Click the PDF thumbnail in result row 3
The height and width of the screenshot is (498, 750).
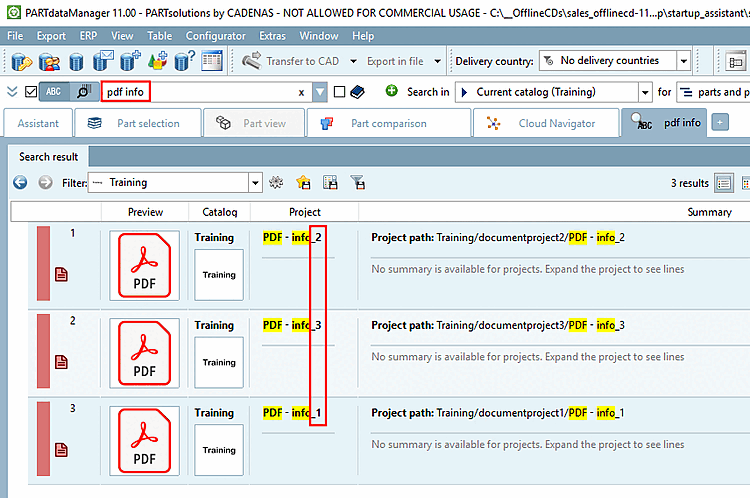144,441
